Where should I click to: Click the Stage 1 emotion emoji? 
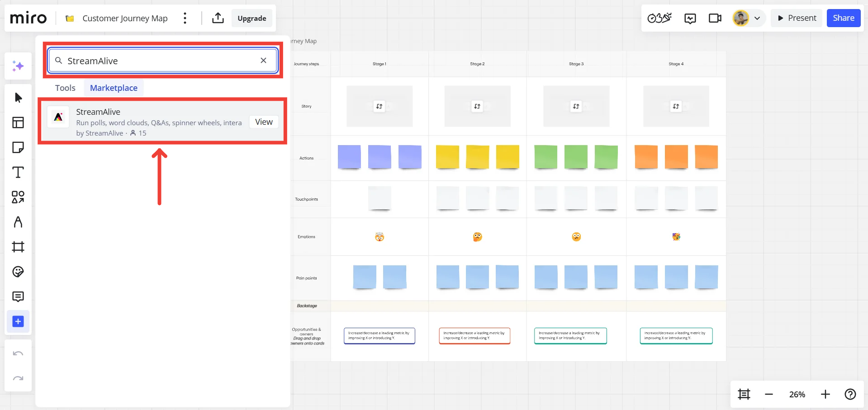click(379, 237)
